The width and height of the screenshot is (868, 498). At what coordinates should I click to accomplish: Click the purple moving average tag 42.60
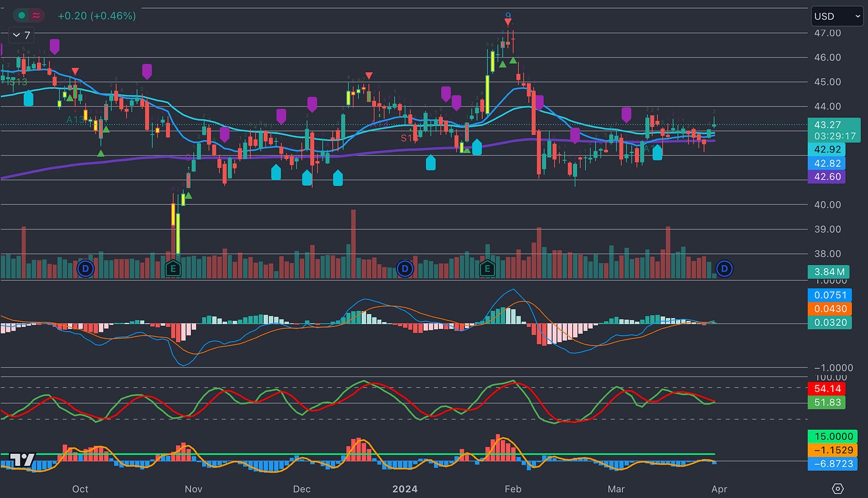[x=826, y=177]
